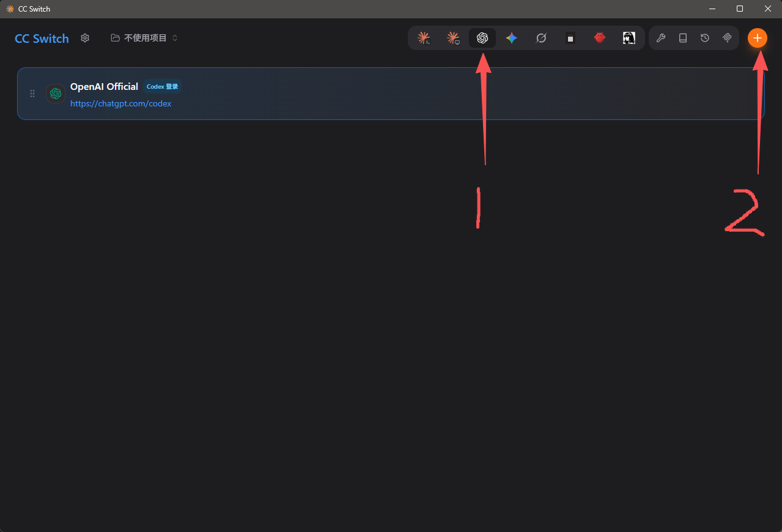Select the gray slashed-circle app icon

541,38
